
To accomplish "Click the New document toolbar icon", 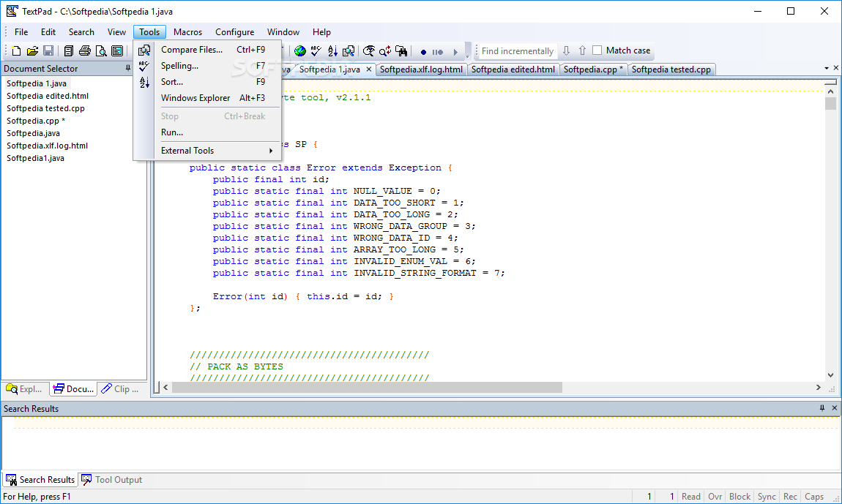I will click(15, 51).
